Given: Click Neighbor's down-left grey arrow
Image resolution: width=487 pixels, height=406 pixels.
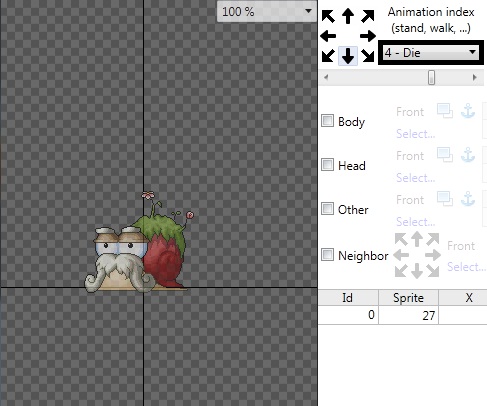Looking at the screenshot, I should (401, 271).
